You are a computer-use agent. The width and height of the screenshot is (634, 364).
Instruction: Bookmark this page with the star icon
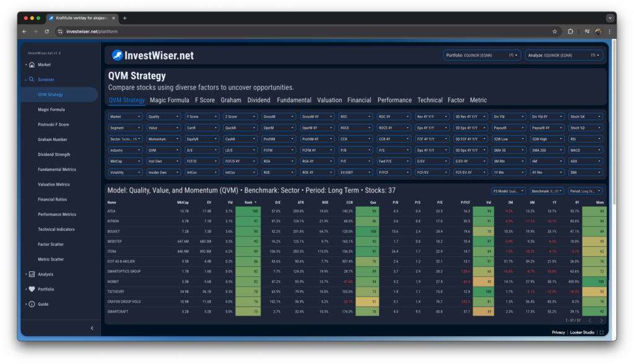pyautogui.click(x=554, y=32)
